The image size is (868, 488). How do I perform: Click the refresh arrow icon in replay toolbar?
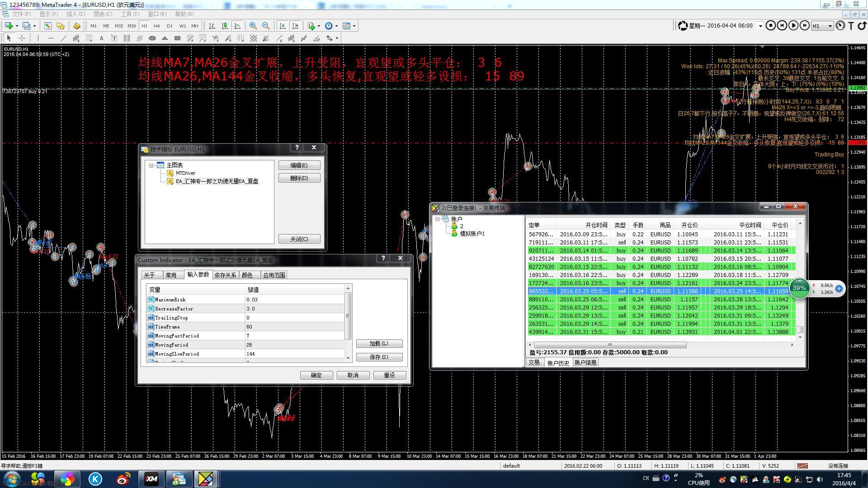coord(862,26)
